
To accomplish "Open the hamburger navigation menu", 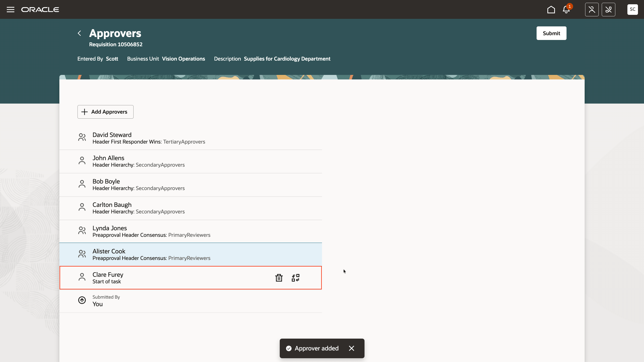I will 10,10.
